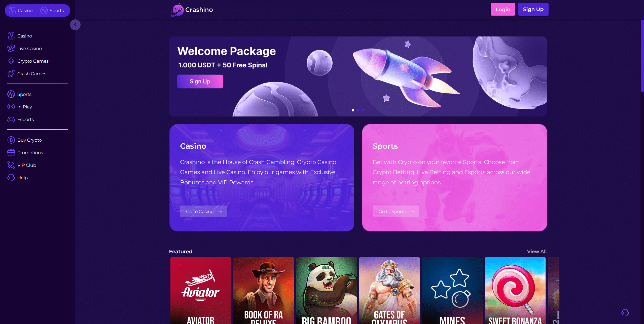Image resolution: width=644 pixels, height=324 pixels.
Task: Open the Aviator game thumbnail
Action: [x=201, y=290]
